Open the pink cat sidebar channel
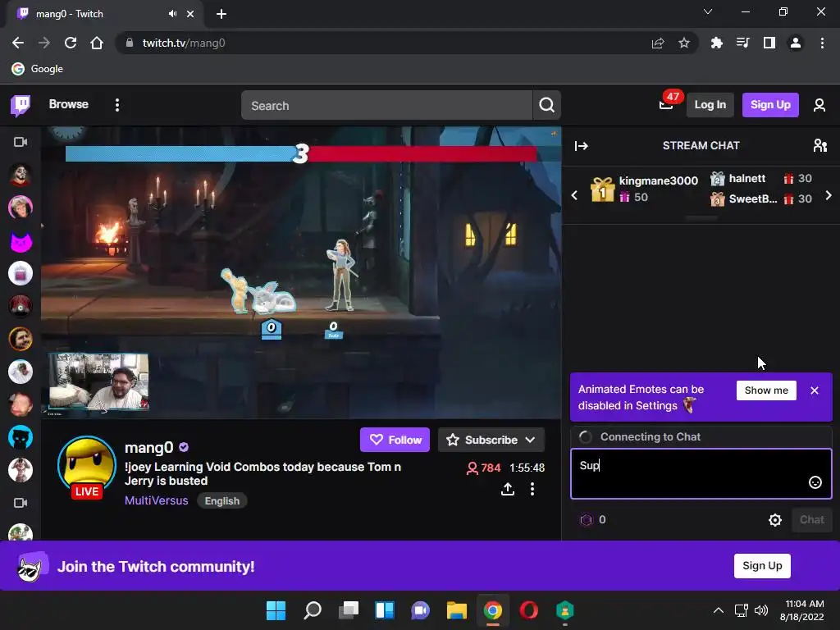 pyautogui.click(x=21, y=241)
